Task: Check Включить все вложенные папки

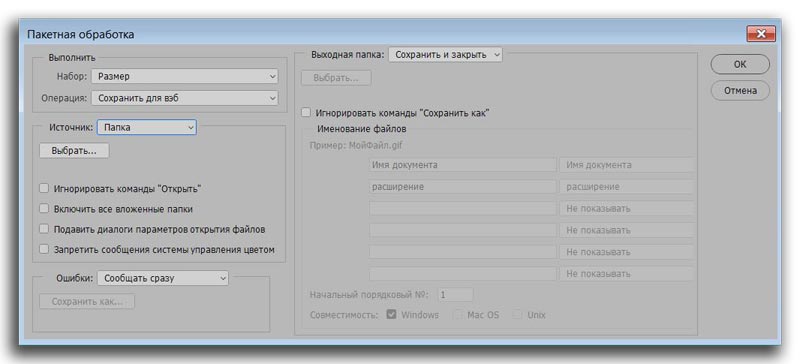Action: [44, 209]
